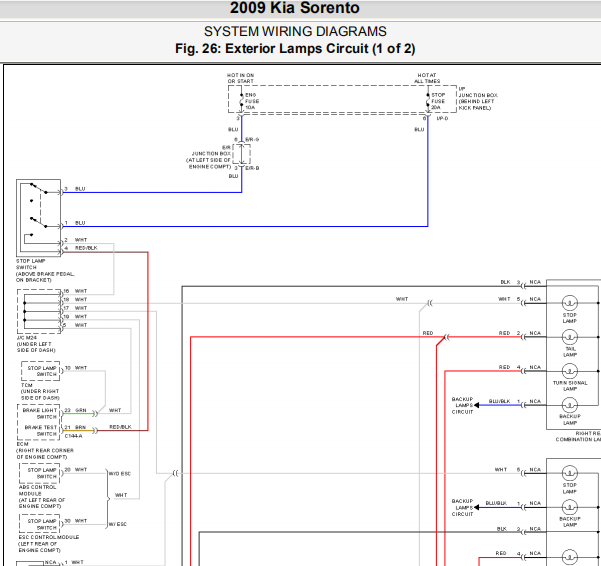601x566 pixels.
Task: Click the "21 BRN" pin label
Action: (76, 427)
